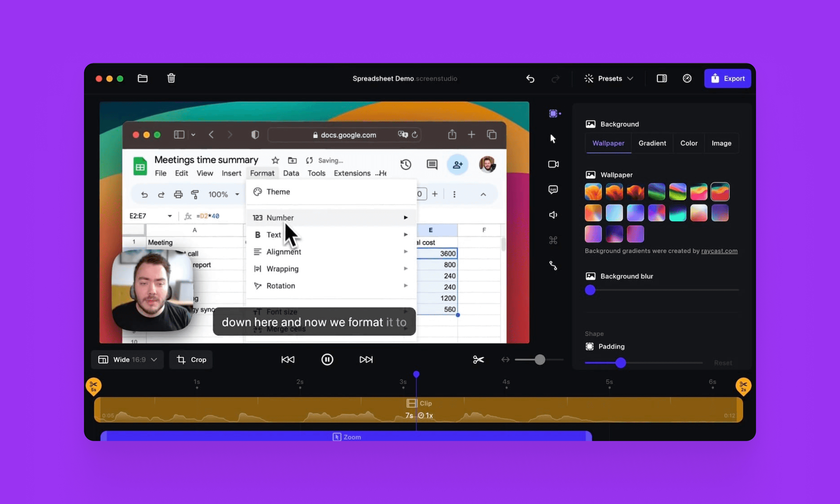
Task: Switch to the Wallpaper tab
Action: (608, 143)
